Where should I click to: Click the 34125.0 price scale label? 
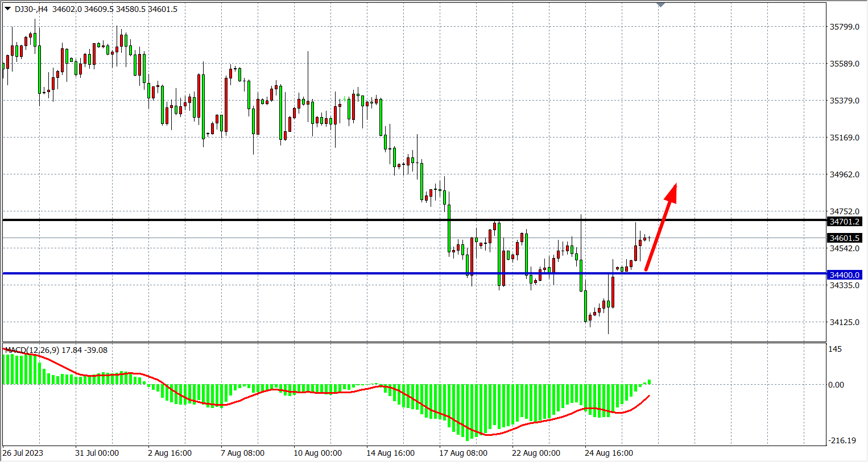(844, 322)
